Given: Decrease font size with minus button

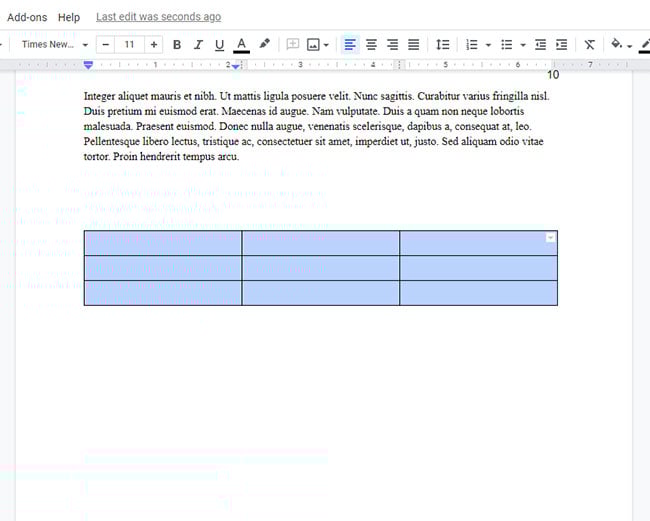Looking at the screenshot, I should (x=106, y=44).
